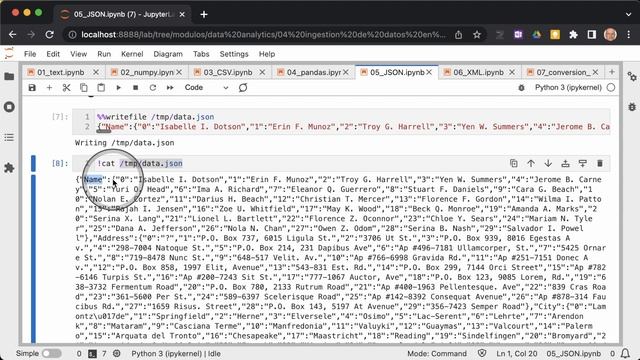Cut the selected cell with the scissors icon
640x360 pixels.
pos(67,88)
